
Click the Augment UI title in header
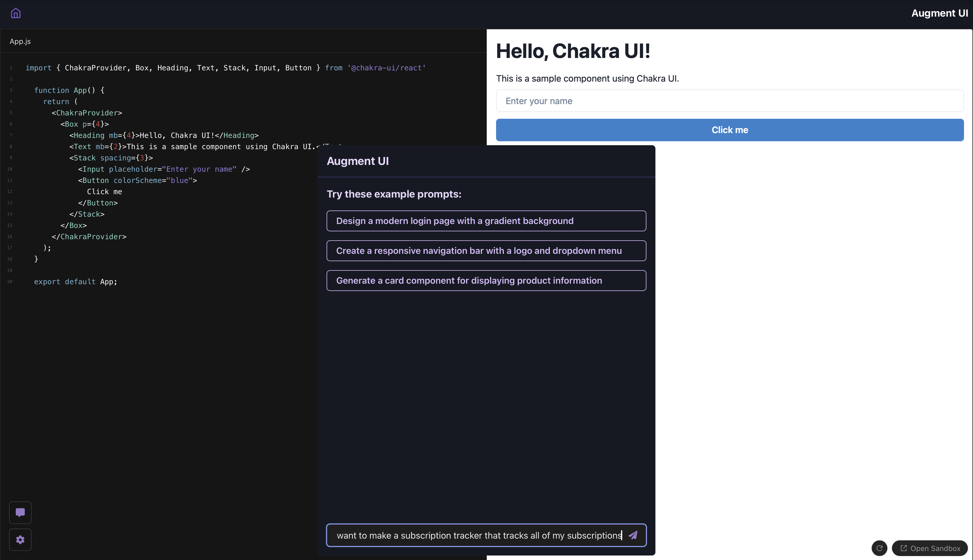tap(939, 13)
